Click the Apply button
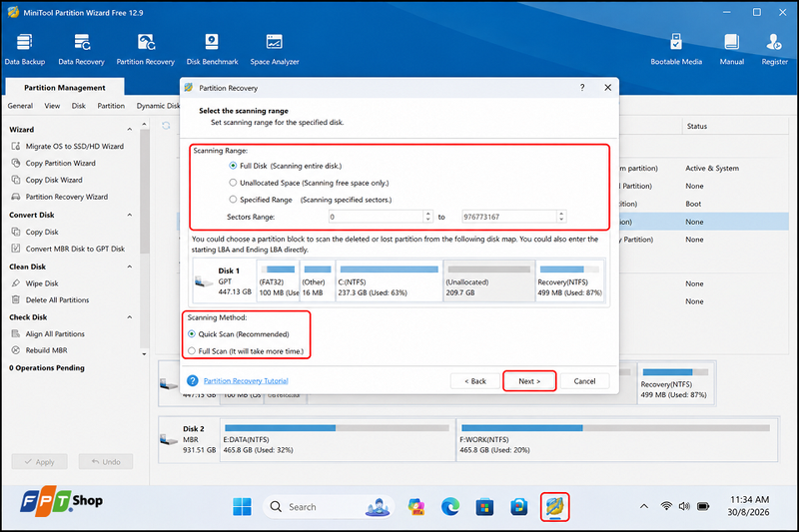The height and width of the screenshot is (532, 799). click(39, 461)
